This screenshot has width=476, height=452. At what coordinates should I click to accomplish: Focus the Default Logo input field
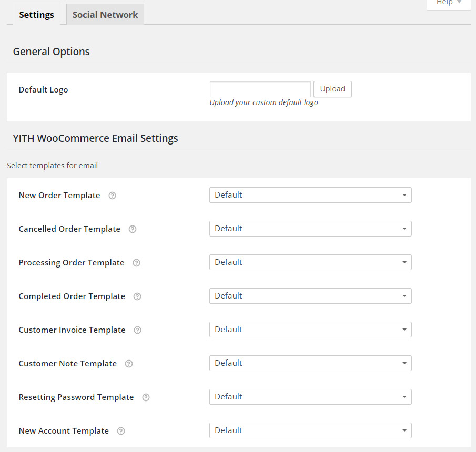pyautogui.click(x=260, y=89)
